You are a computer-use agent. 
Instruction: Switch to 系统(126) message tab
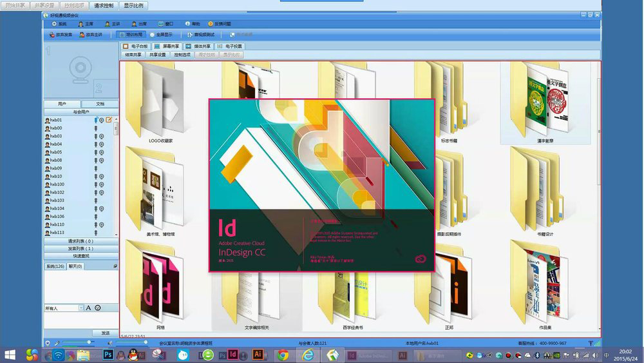pyautogui.click(x=55, y=266)
